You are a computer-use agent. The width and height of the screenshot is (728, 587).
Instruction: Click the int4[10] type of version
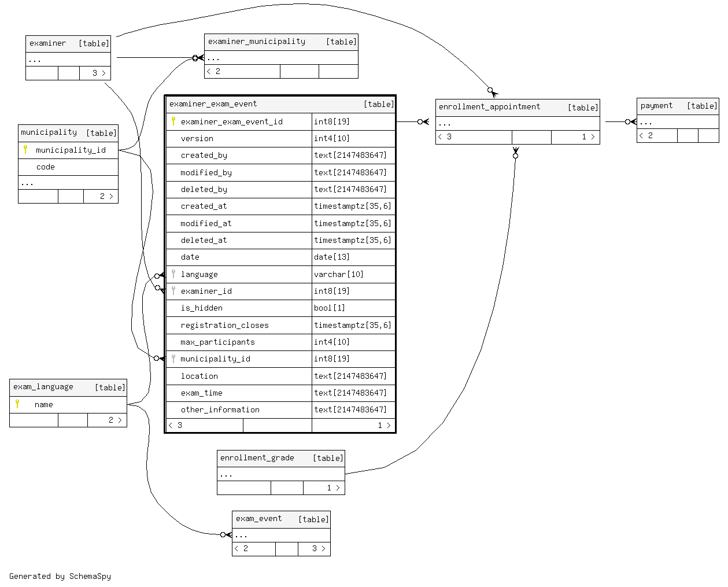point(353,139)
